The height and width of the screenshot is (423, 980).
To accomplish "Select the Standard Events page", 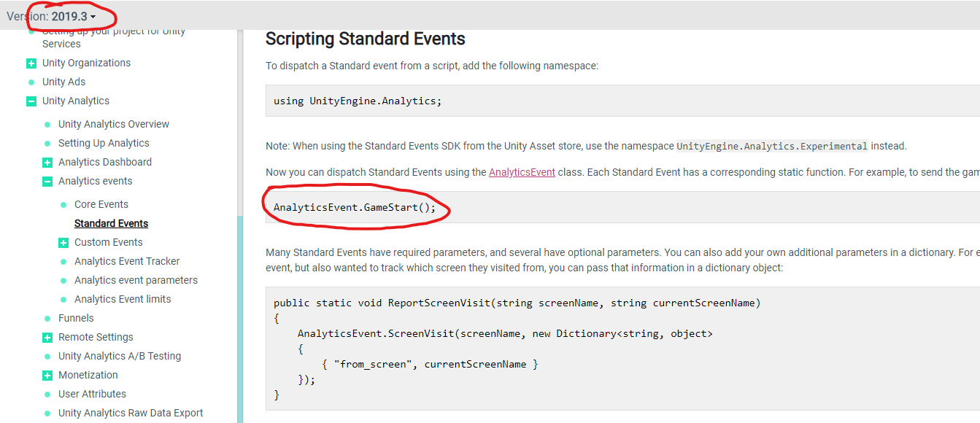I will [x=111, y=223].
